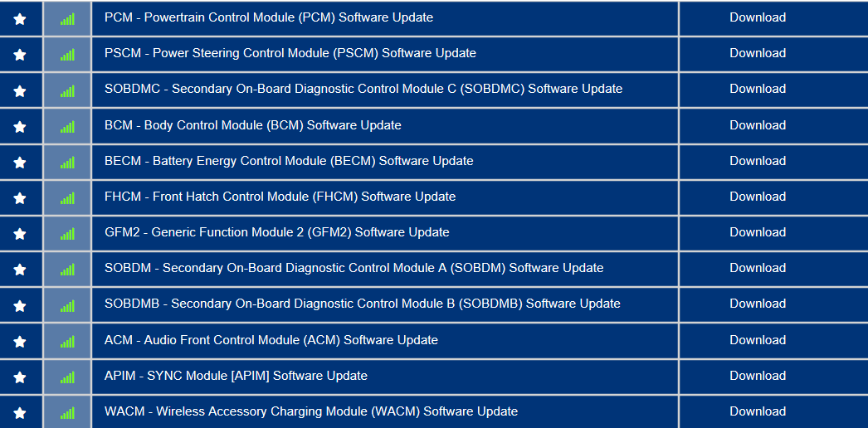The width and height of the screenshot is (868, 428).
Task: Click the star icon beside PCM Software Update
Action: click(x=20, y=19)
